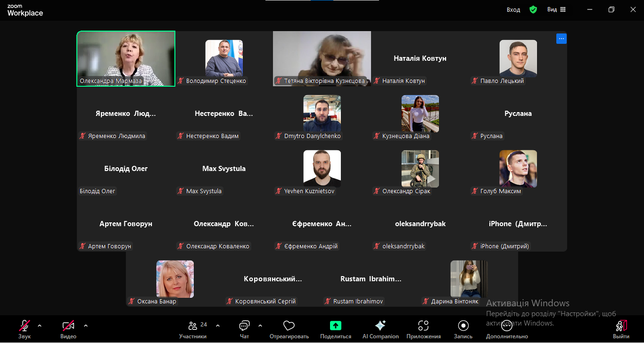Open Приложения apps panel
The image size is (644, 343).
(x=423, y=329)
